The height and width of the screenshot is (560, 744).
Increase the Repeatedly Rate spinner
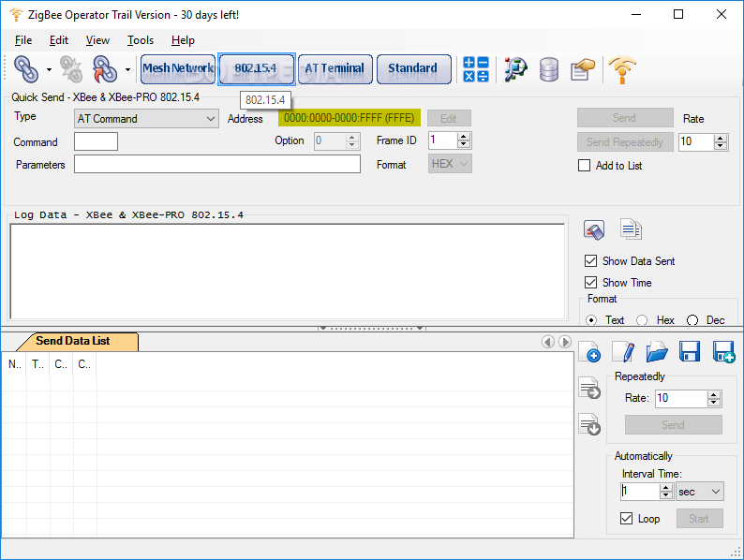coord(714,394)
